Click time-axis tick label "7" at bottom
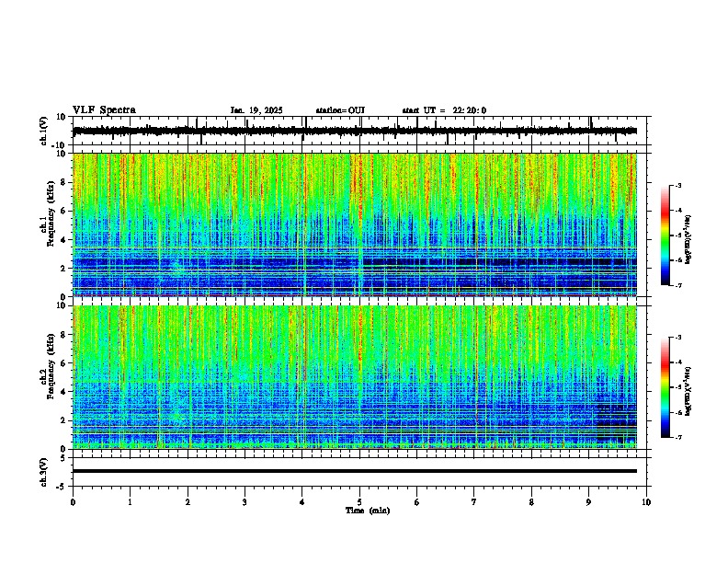The width and height of the screenshot is (728, 563). pyautogui.click(x=474, y=502)
